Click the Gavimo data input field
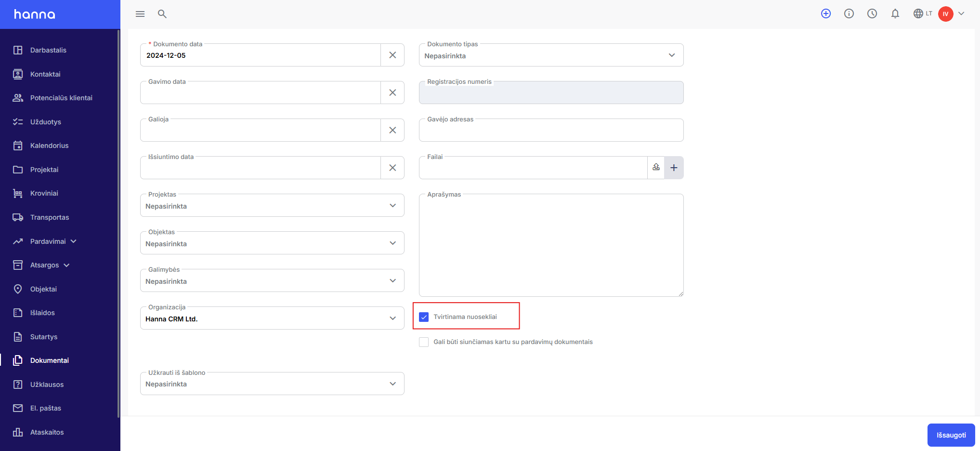980x451 pixels. pos(261,93)
